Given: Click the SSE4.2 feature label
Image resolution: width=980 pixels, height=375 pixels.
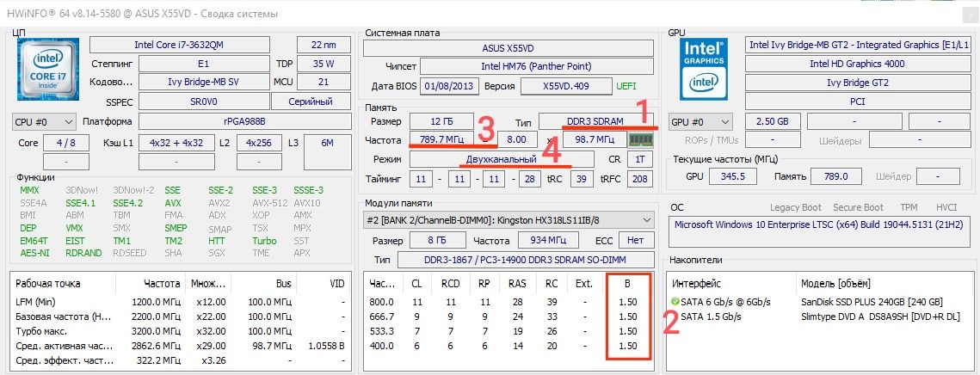Looking at the screenshot, I should [127, 203].
